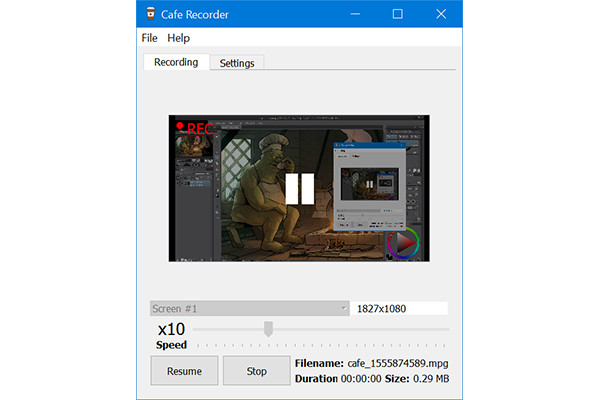600x400 pixels.
Task: Select the Recording tab
Action: click(x=176, y=62)
